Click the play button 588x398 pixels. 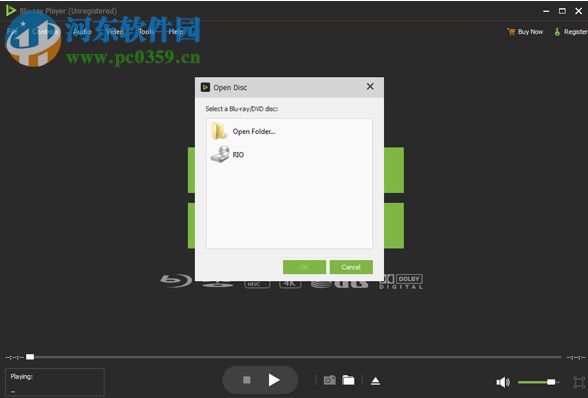(x=274, y=380)
